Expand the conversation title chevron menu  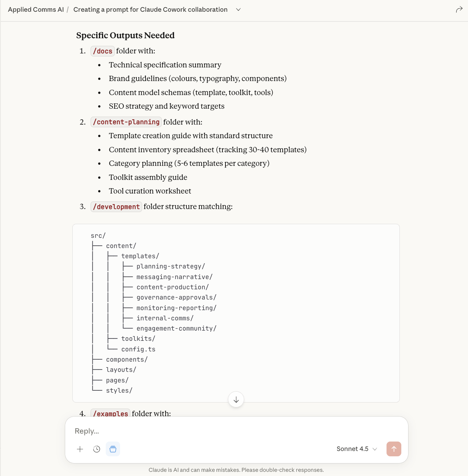click(238, 9)
